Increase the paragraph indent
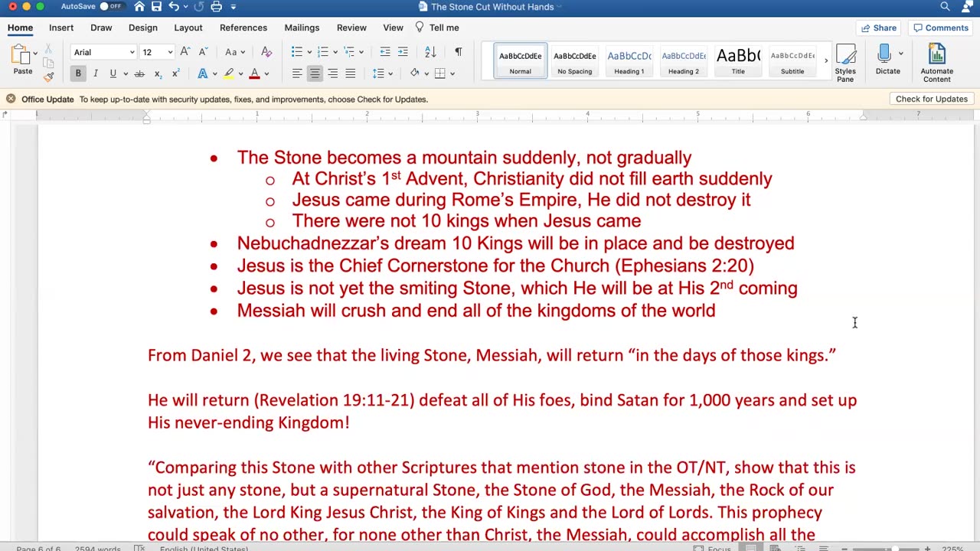The height and width of the screenshot is (551, 980). coord(403,52)
